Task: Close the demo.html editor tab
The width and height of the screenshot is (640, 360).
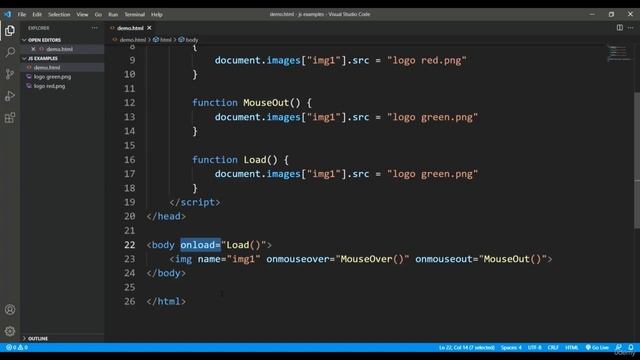Action: (149, 28)
